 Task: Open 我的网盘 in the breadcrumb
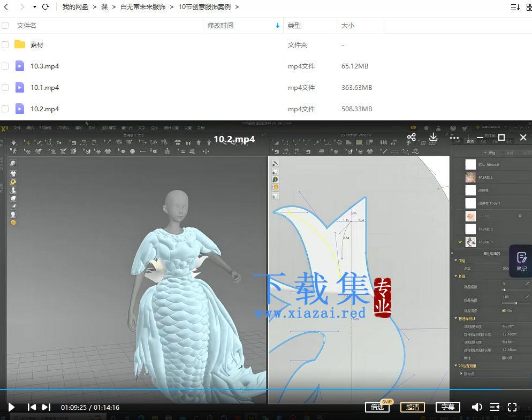click(x=75, y=7)
